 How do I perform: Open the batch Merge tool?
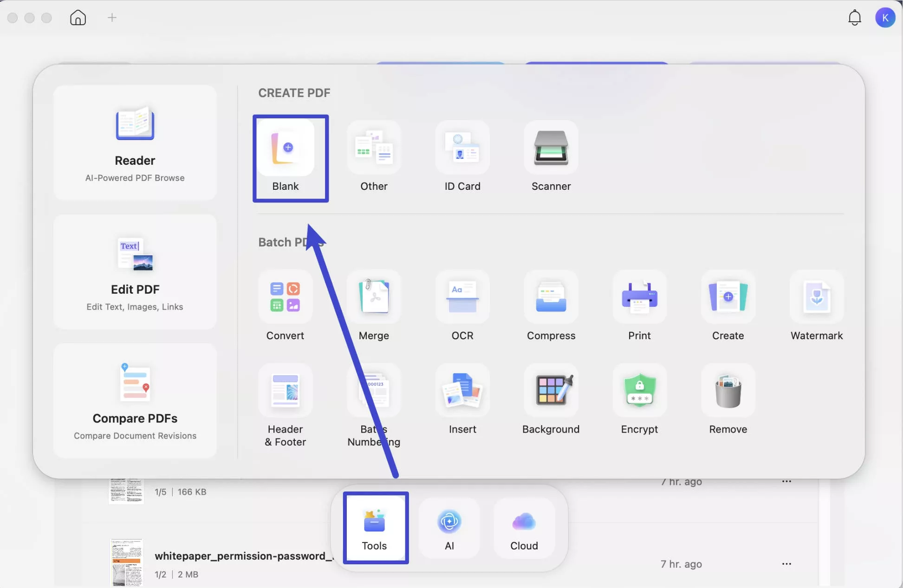click(374, 297)
